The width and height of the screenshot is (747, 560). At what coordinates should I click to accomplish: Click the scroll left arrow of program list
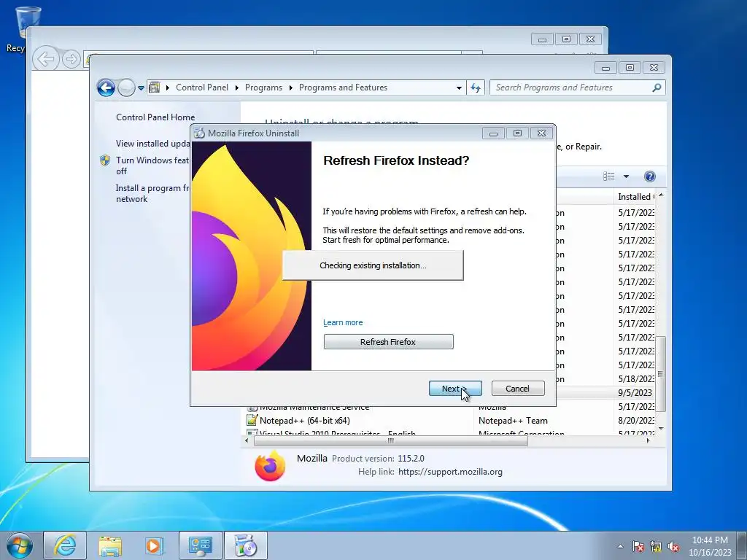(247, 441)
